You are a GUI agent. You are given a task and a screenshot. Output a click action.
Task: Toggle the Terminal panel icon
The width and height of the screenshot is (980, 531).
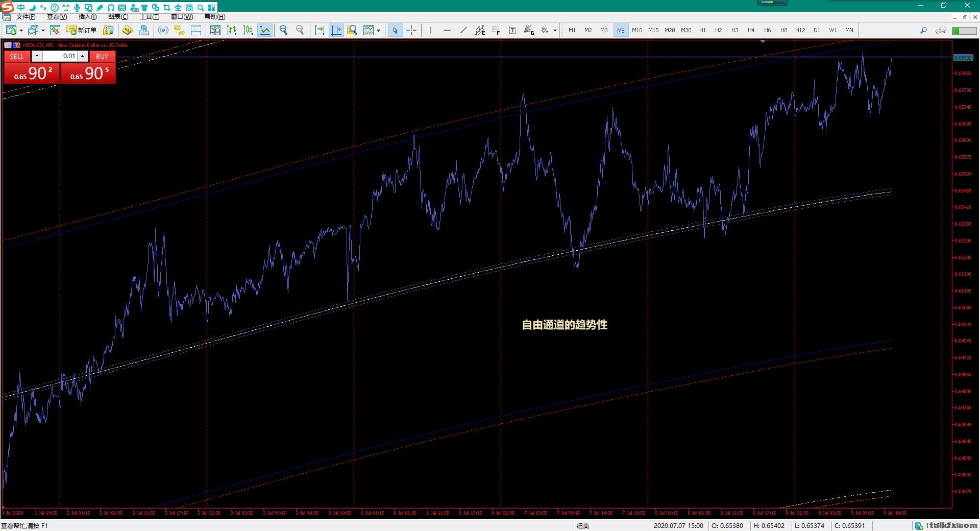click(x=195, y=31)
